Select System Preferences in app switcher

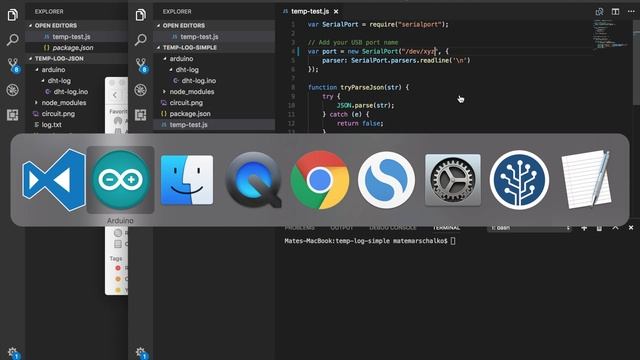(453, 180)
